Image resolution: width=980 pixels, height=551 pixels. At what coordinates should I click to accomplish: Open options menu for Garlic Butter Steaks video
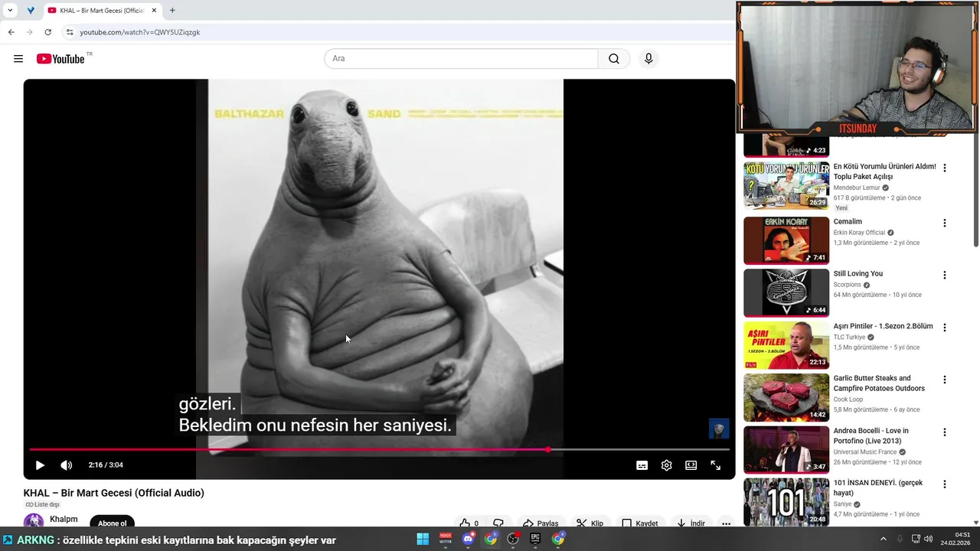click(x=944, y=380)
